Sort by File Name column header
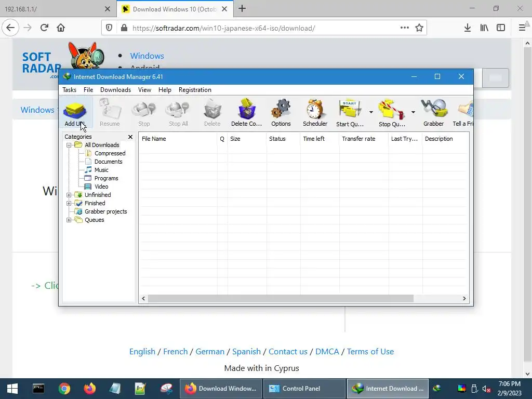This screenshot has height=399, width=532. coord(178,139)
